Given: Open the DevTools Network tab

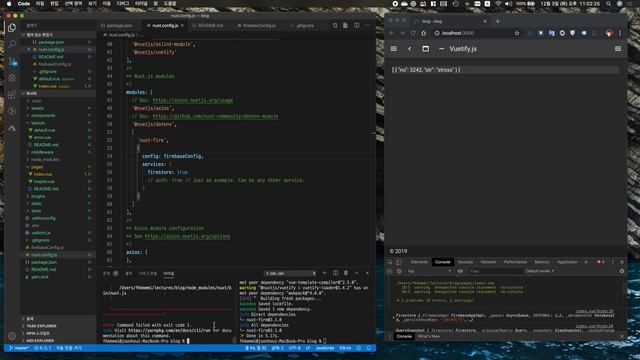Looking at the screenshot, I should (488, 262).
